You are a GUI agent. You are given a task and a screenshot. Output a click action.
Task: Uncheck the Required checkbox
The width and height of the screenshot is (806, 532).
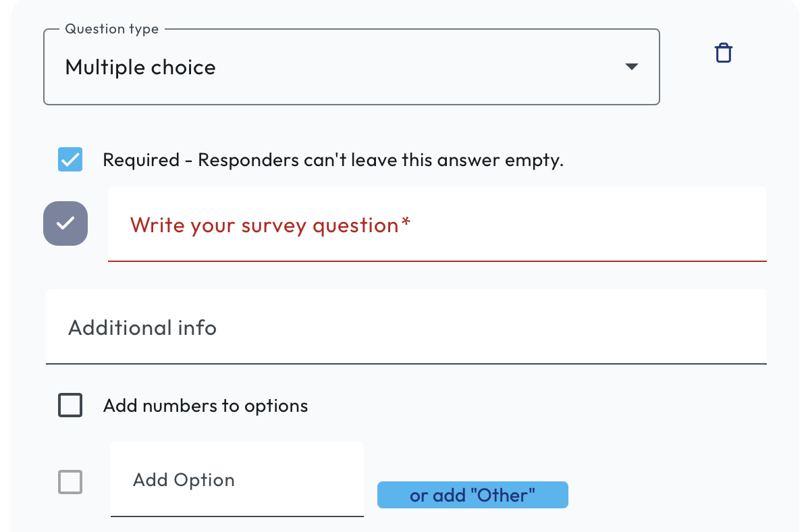pos(70,160)
